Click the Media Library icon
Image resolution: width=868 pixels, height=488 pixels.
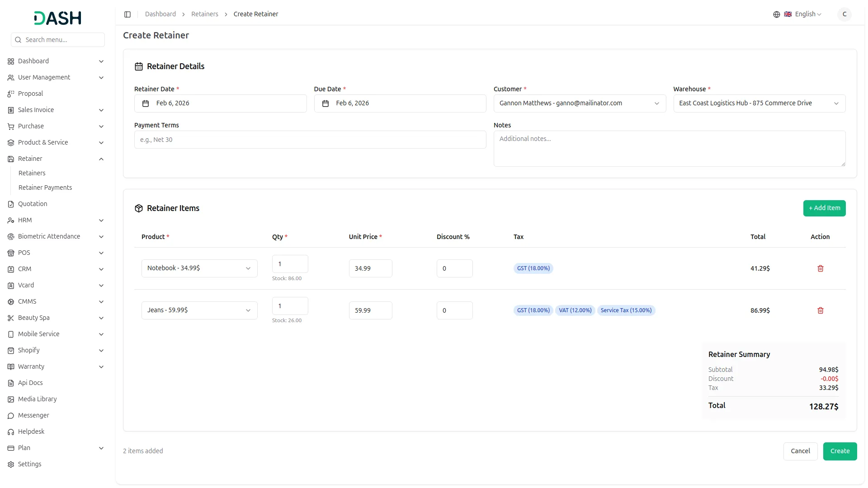pos(11,399)
